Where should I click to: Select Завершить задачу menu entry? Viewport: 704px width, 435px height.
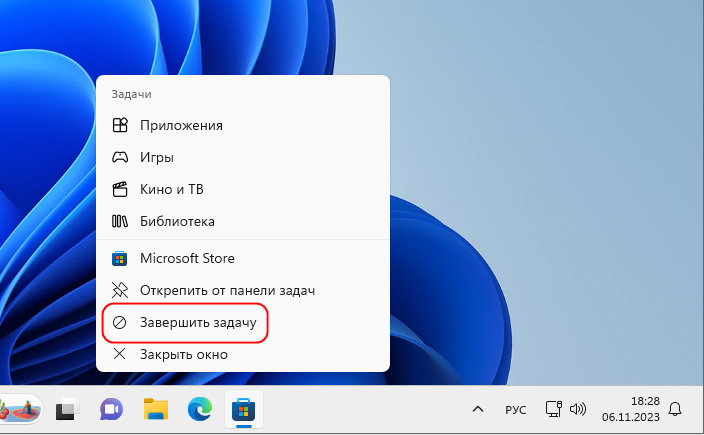coord(242,323)
